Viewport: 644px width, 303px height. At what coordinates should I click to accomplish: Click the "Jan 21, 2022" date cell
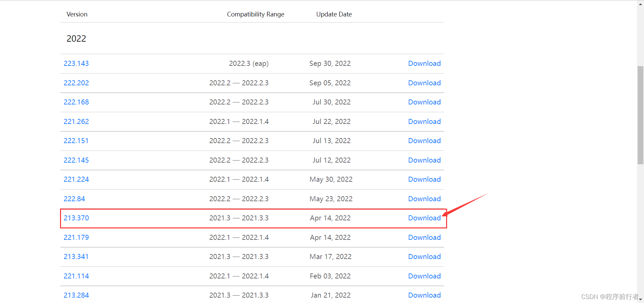coord(331,295)
